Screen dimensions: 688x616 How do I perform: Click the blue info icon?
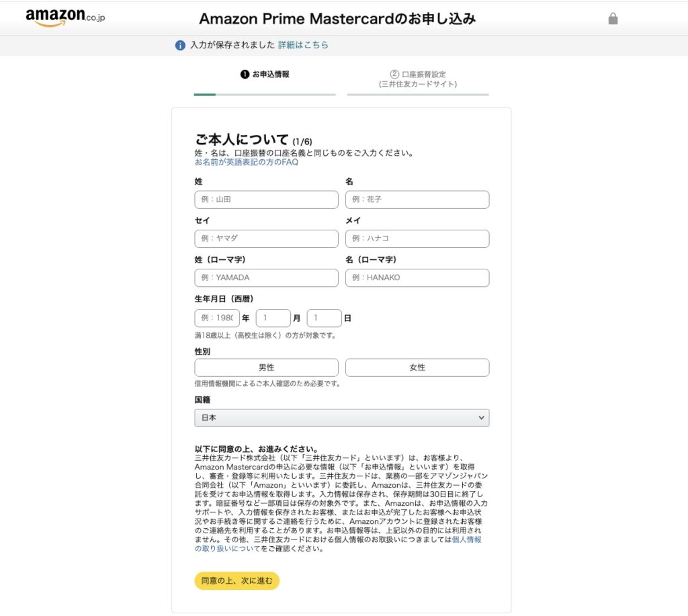180,46
